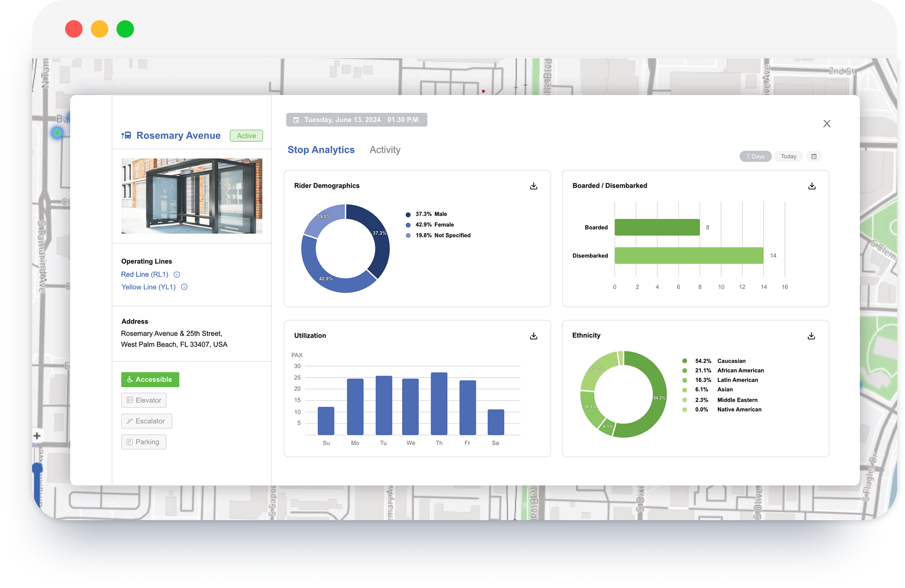
Task: Close the stop details panel
Action: tap(827, 124)
